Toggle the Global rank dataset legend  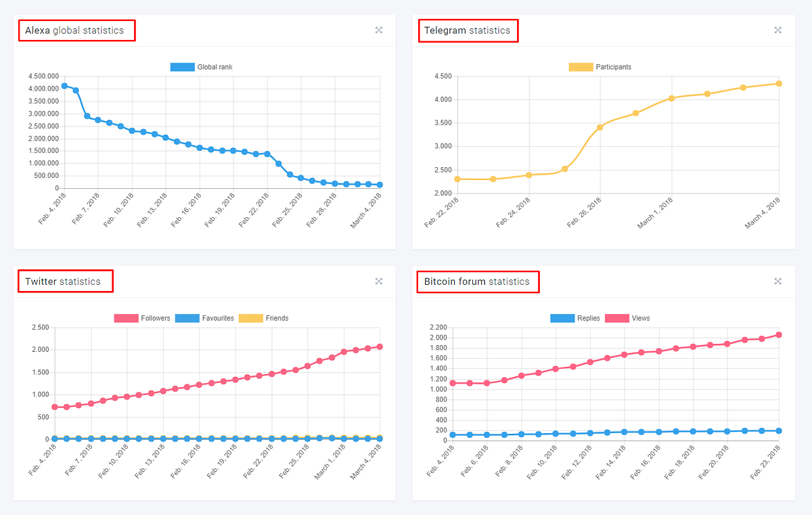[x=202, y=67]
